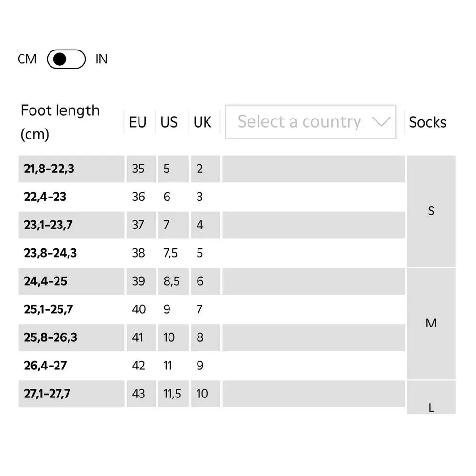Toggle the CM/IN unit switch
This screenshot has width=476, height=476.
66,59
